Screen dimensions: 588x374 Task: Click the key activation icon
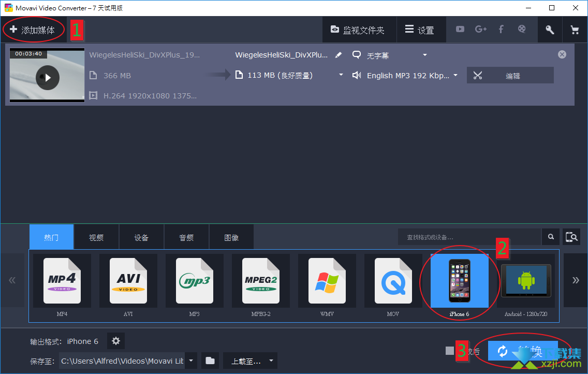pyautogui.click(x=550, y=30)
